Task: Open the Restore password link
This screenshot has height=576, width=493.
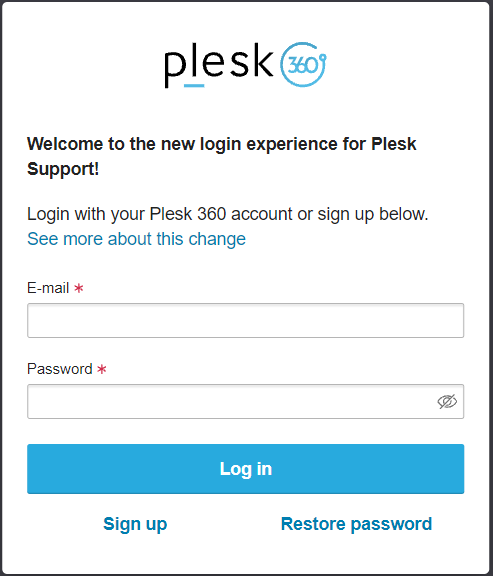Action: (356, 524)
